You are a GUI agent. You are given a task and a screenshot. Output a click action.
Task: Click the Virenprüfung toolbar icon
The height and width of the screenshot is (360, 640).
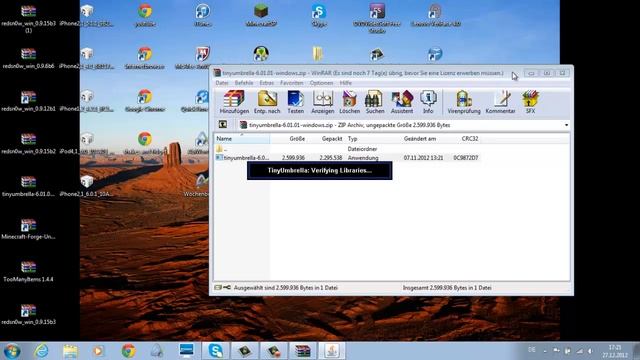464,102
